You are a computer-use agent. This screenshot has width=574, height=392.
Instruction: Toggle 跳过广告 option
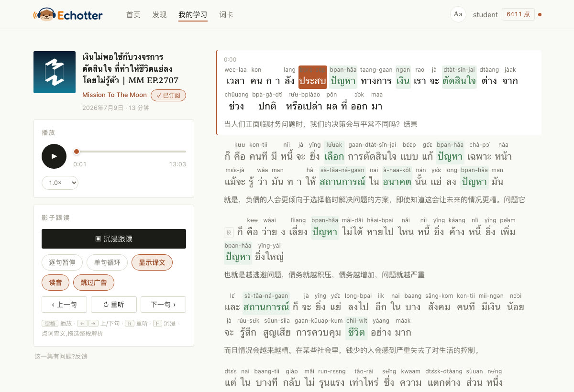94,283
